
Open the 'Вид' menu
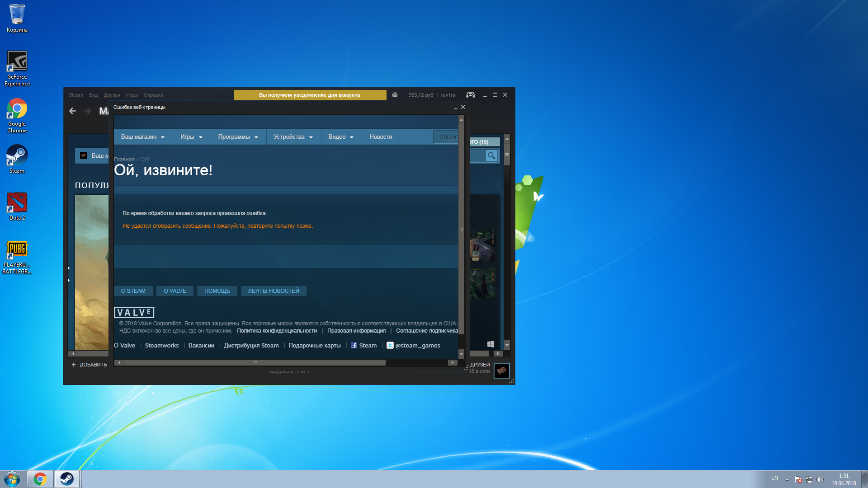click(x=94, y=95)
